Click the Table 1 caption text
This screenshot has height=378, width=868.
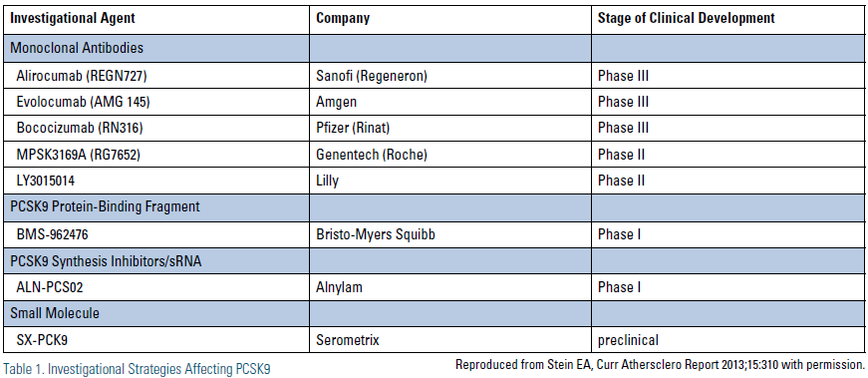point(137,369)
